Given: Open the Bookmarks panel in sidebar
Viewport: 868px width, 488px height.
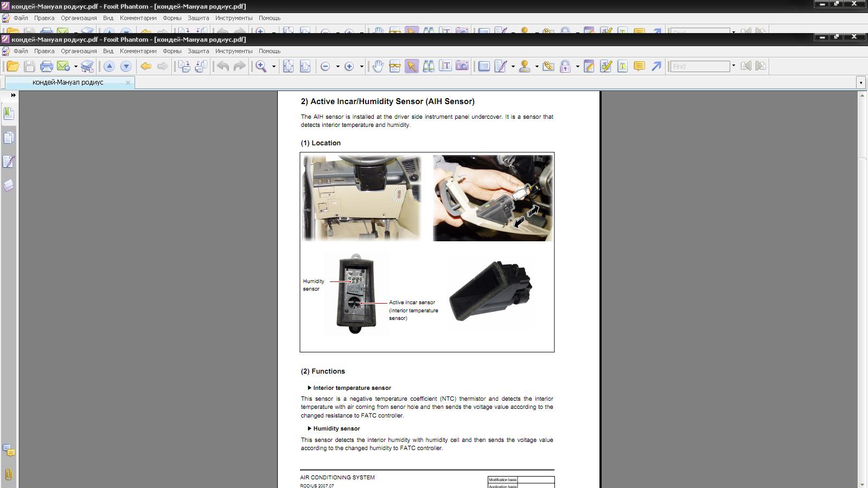Looking at the screenshot, I should coord(9,114).
